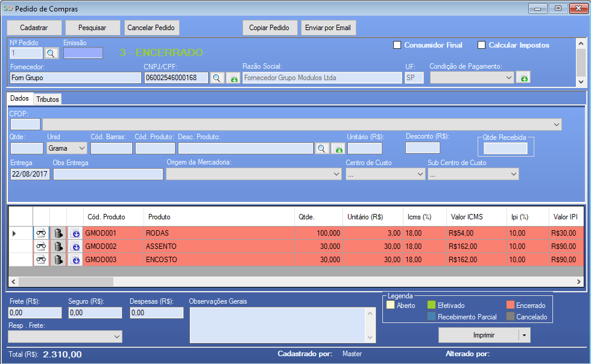
Task: Tick the Calcular Impostos checkbox
Action: (481, 45)
